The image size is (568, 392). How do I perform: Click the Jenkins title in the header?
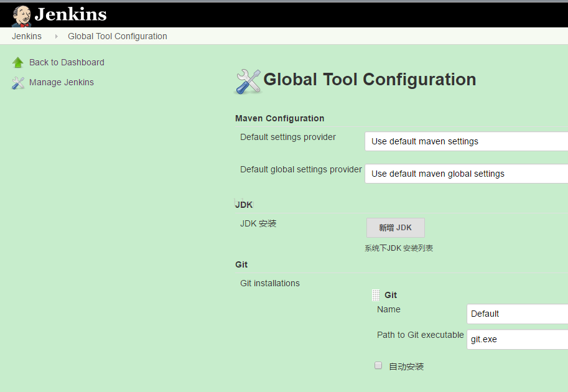tap(71, 14)
